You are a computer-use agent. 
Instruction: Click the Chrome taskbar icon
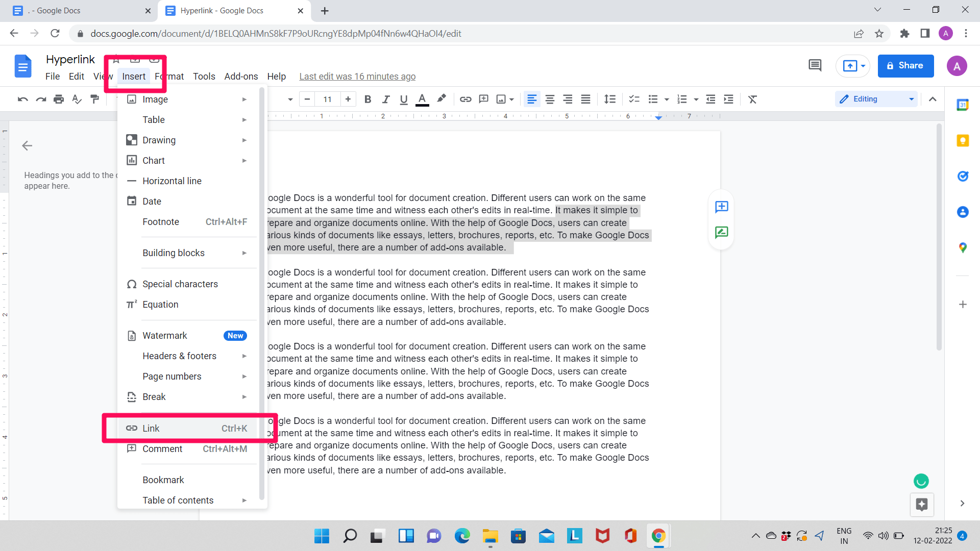[x=659, y=536]
